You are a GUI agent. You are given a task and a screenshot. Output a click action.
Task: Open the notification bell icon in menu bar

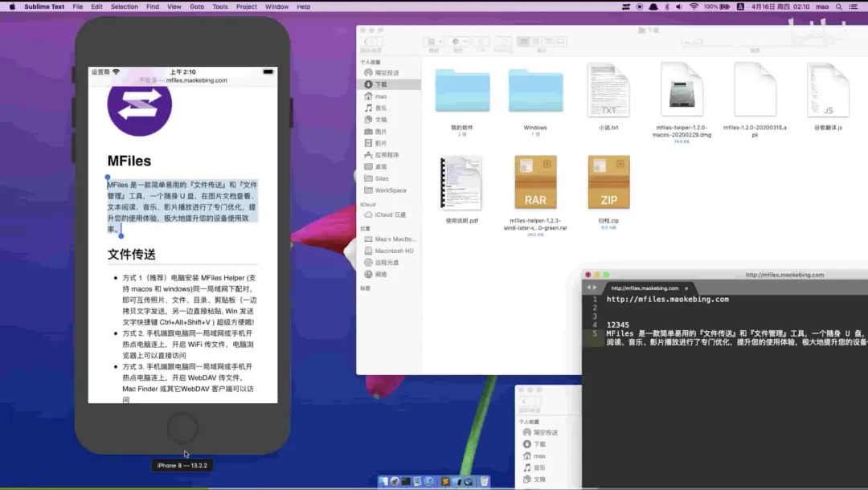pos(653,6)
